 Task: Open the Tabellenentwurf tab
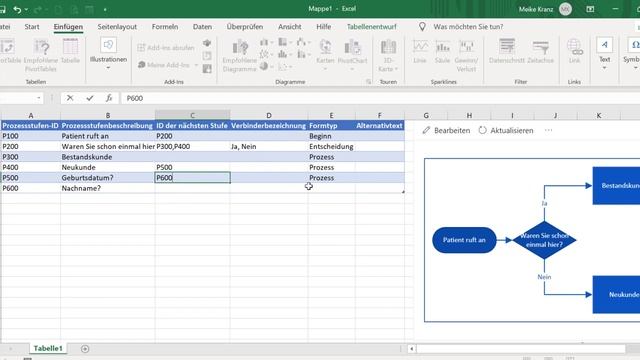(371, 27)
